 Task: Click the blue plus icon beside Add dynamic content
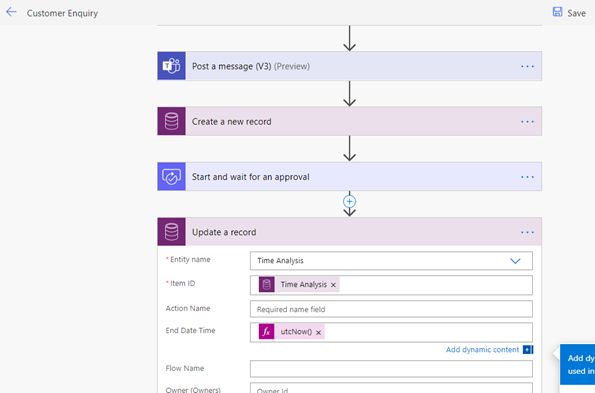[527, 349]
